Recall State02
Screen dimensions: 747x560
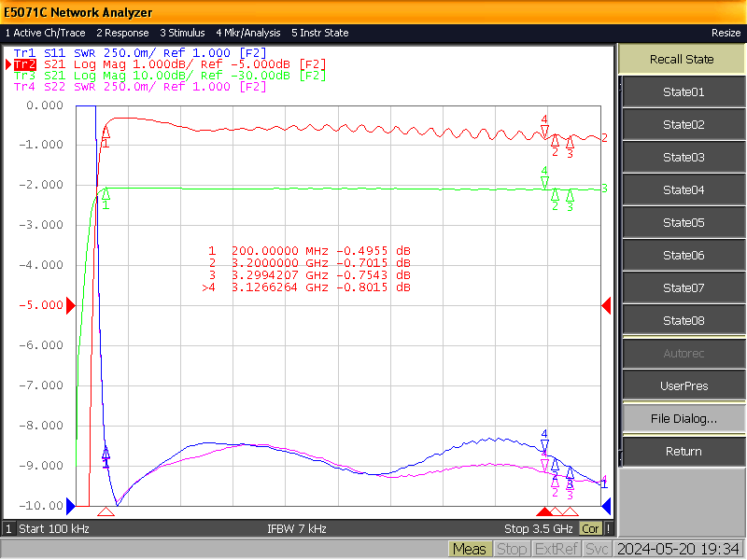click(684, 125)
